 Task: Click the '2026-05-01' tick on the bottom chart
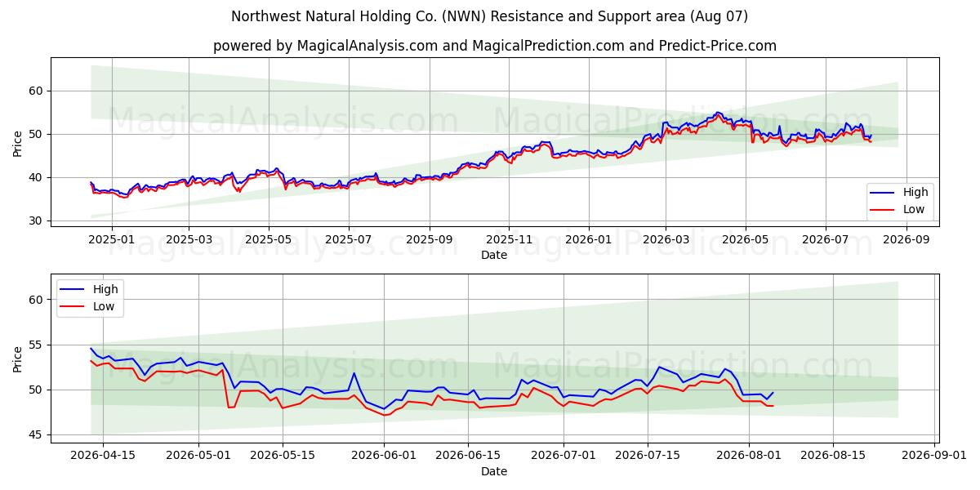[198, 457]
